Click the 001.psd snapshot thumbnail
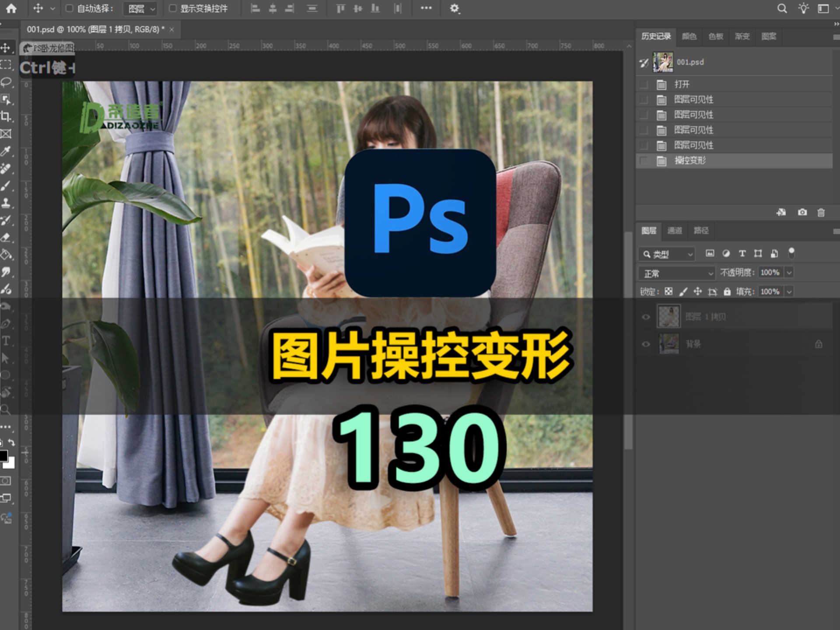 click(663, 62)
